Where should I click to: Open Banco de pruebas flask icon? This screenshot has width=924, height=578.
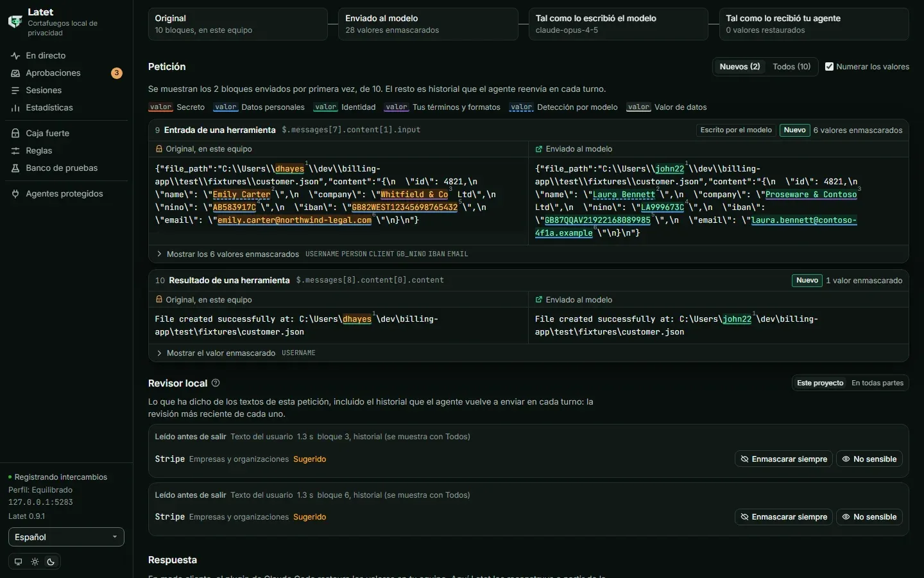click(x=15, y=168)
